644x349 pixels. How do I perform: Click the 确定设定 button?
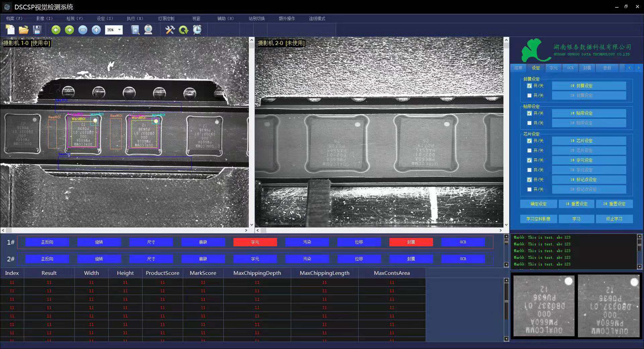538,204
